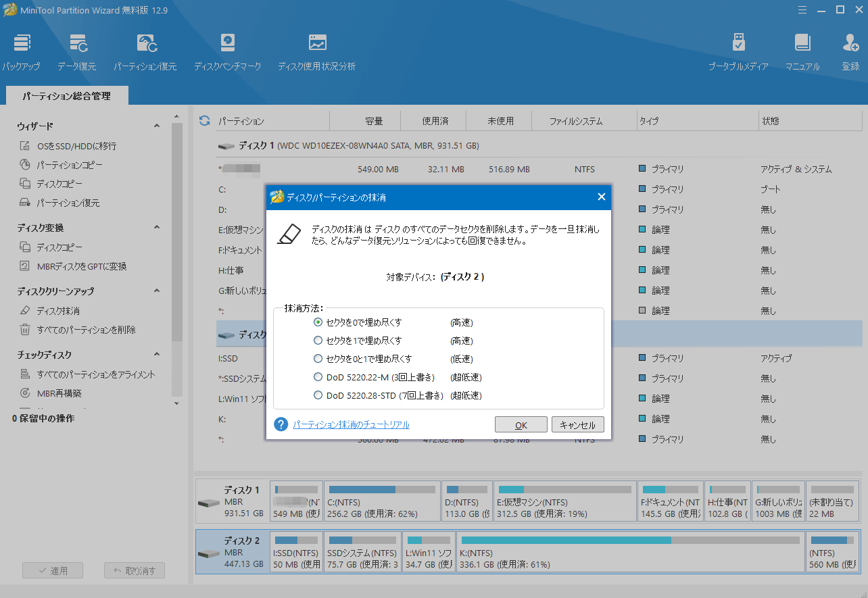Sort by 状態 column header
This screenshot has width=868, height=598.
[810, 121]
